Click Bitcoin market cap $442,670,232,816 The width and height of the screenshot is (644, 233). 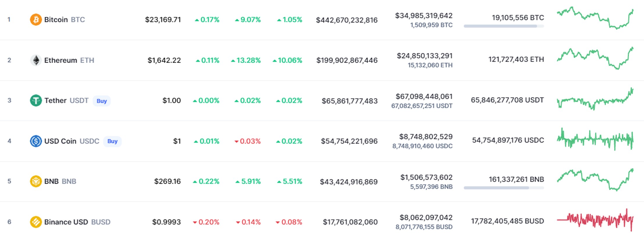click(x=347, y=20)
